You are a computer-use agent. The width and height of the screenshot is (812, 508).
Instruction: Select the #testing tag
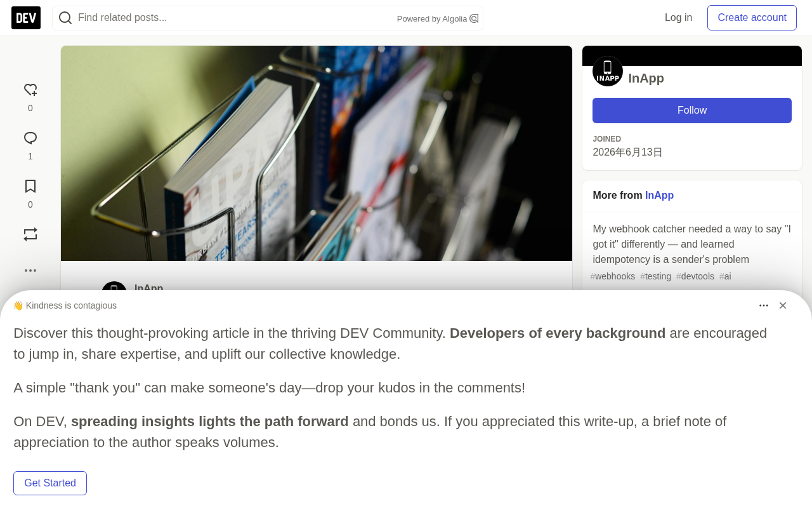tap(655, 277)
